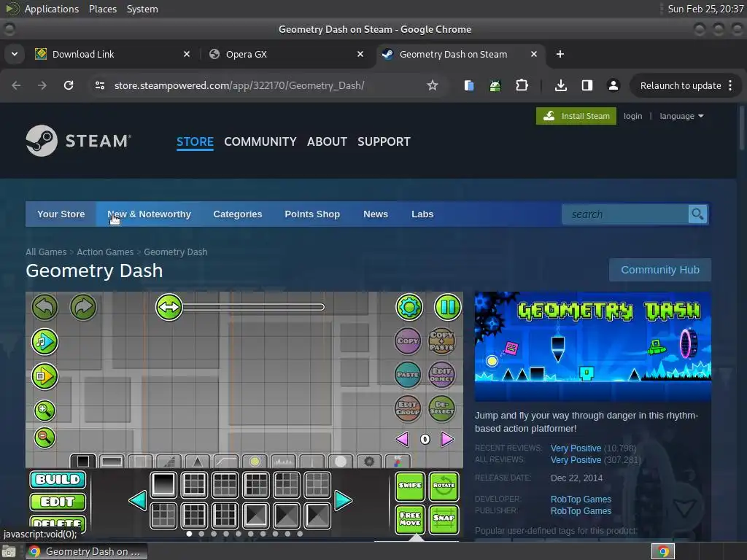Click the green pause button in editor
This screenshot has width=747, height=560.
[x=447, y=307]
